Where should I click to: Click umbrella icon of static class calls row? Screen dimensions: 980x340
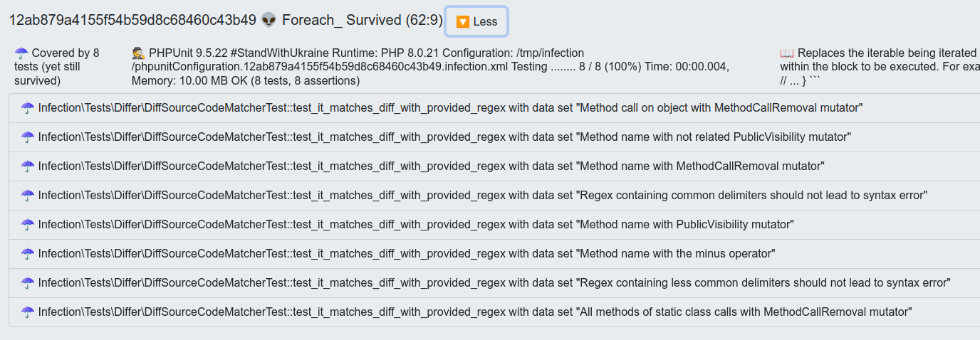tap(28, 312)
